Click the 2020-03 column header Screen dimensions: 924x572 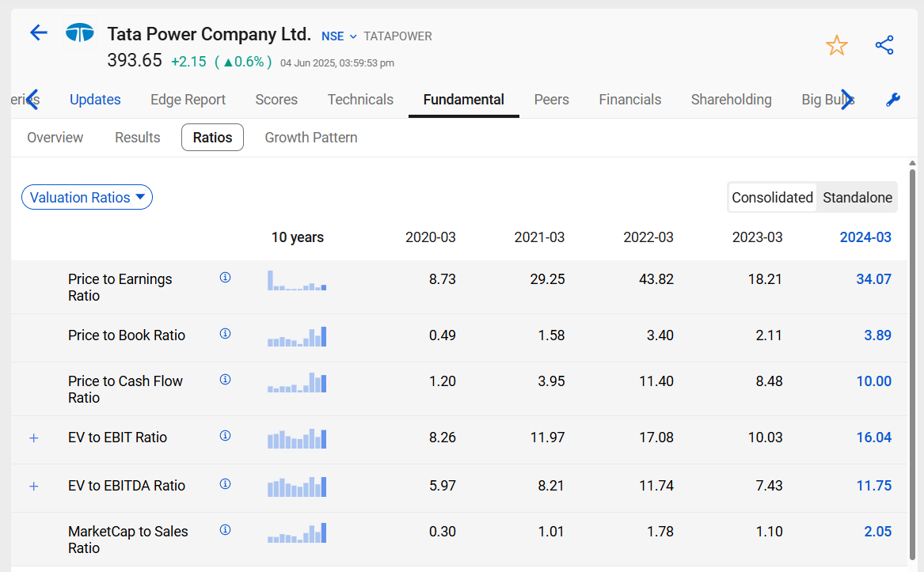pos(430,237)
